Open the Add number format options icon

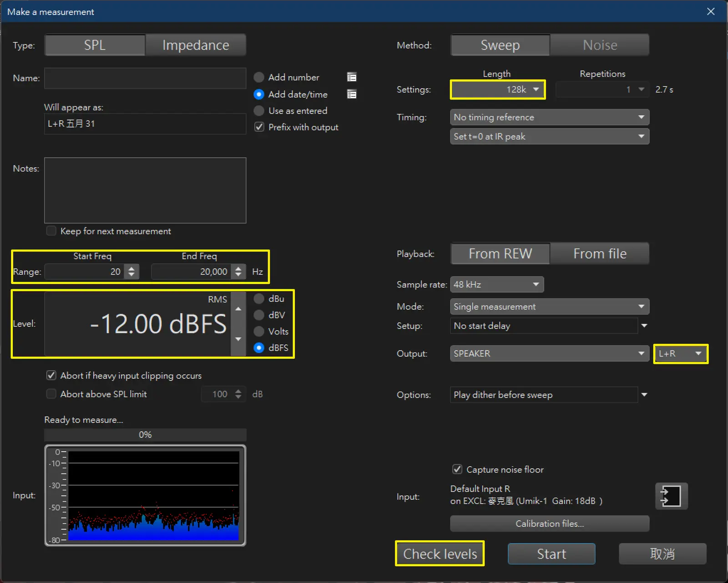tap(352, 77)
